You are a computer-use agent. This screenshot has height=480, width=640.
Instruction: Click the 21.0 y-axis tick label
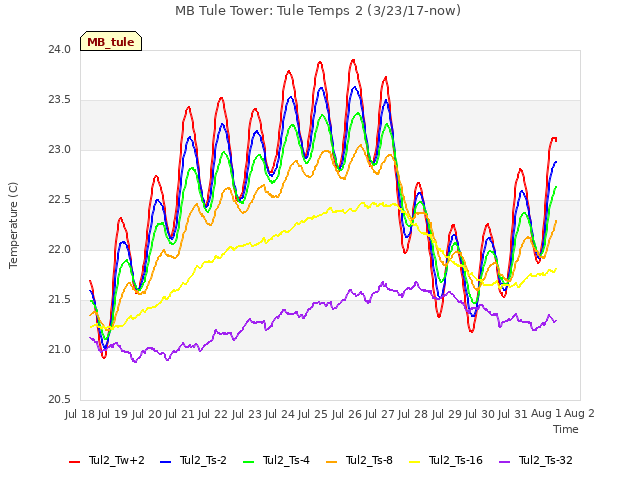coord(60,349)
